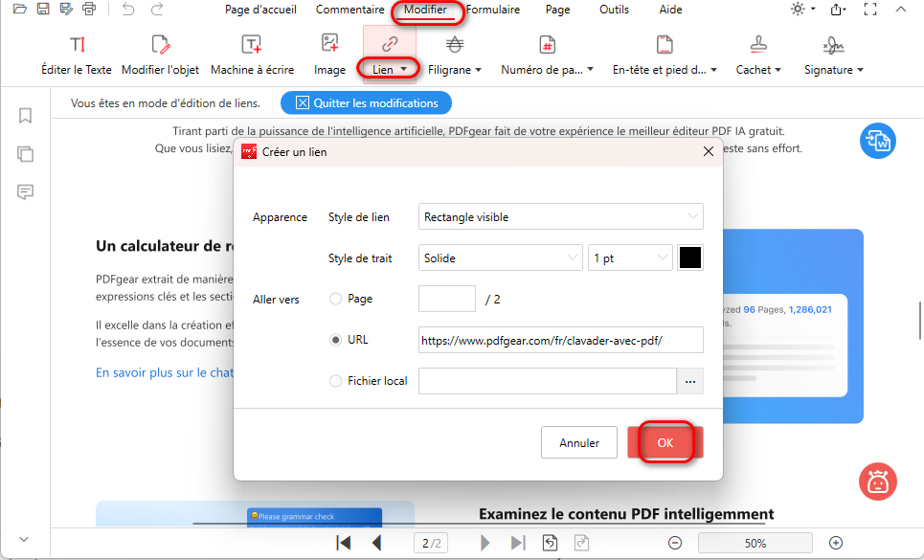The height and width of the screenshot is (560, 924).
Task: Click the Print icon
Action: tap(89, 9)
